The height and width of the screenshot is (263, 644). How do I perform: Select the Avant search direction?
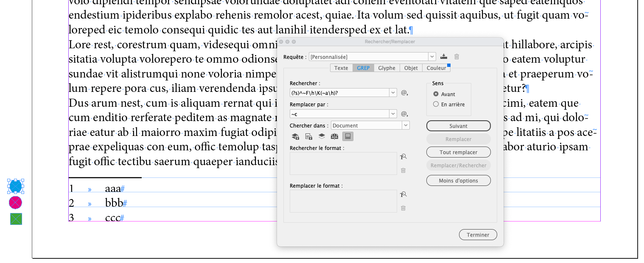point(436,94)
